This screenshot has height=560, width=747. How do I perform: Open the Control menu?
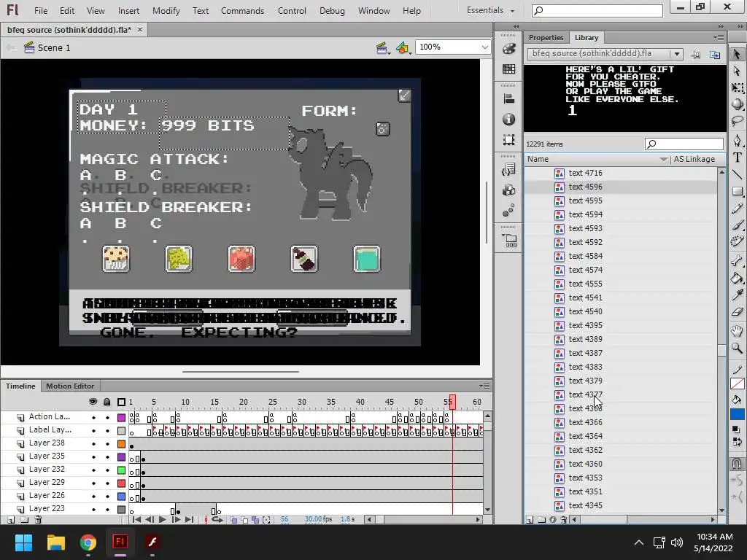click(x=292, y=10)
